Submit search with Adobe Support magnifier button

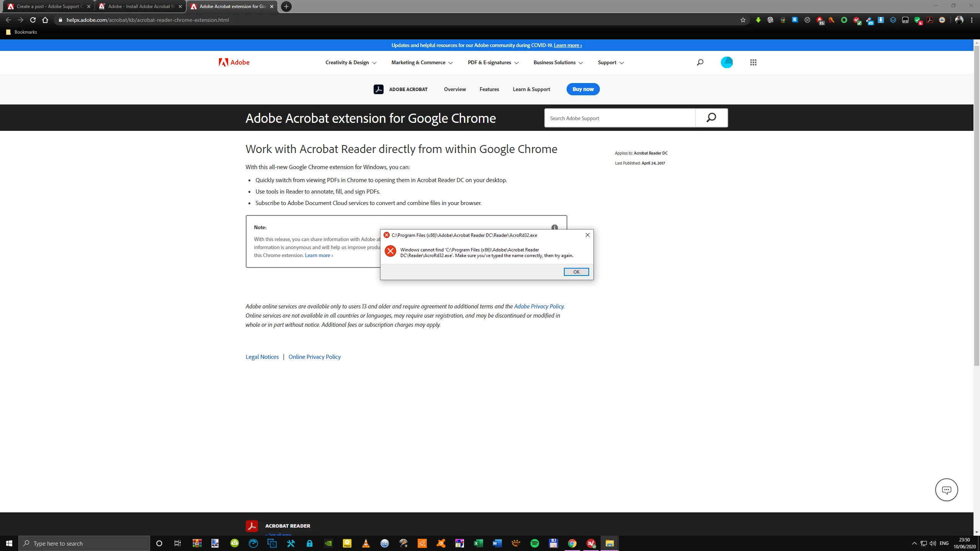tap(711, 118)
